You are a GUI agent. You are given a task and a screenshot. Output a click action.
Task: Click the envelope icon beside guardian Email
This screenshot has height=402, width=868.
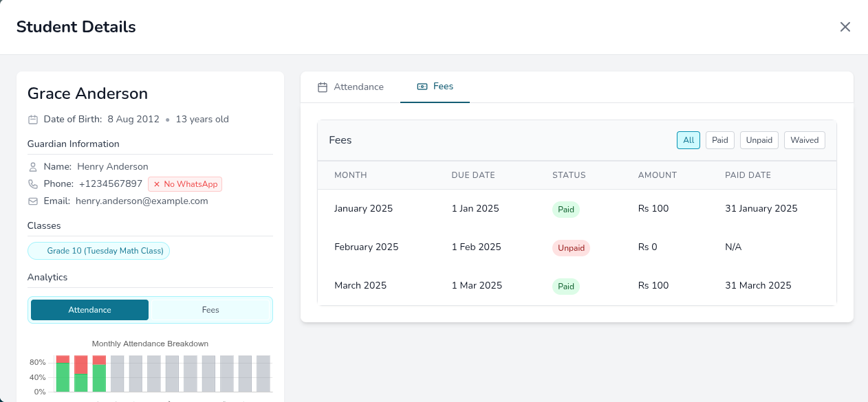coord(32,201)
